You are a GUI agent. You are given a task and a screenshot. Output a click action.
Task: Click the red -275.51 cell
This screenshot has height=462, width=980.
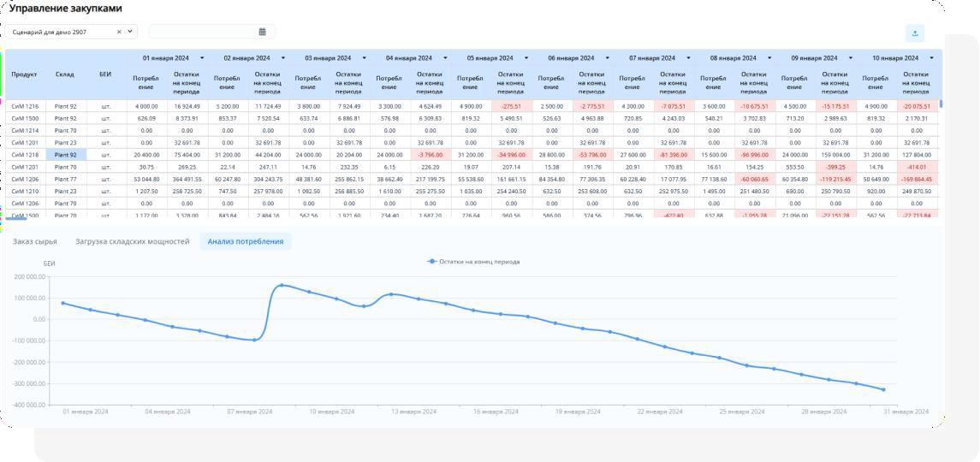click(511, 106)
